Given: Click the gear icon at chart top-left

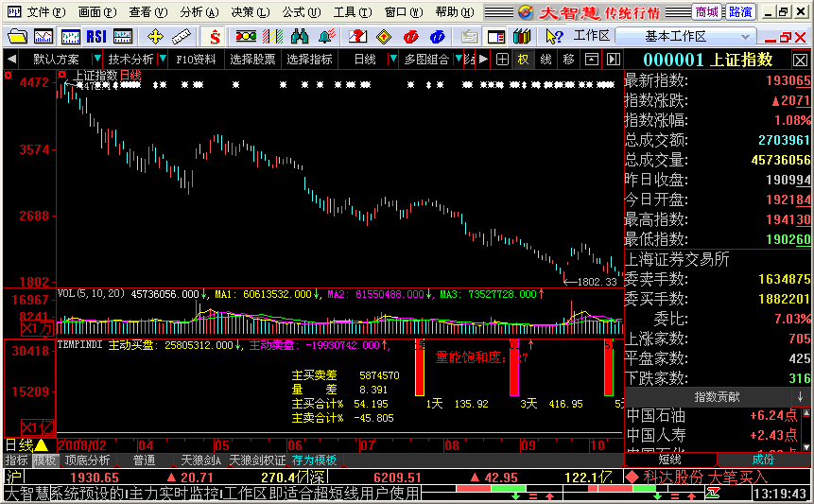Looking at the screenshot, I should coord(9,76).
